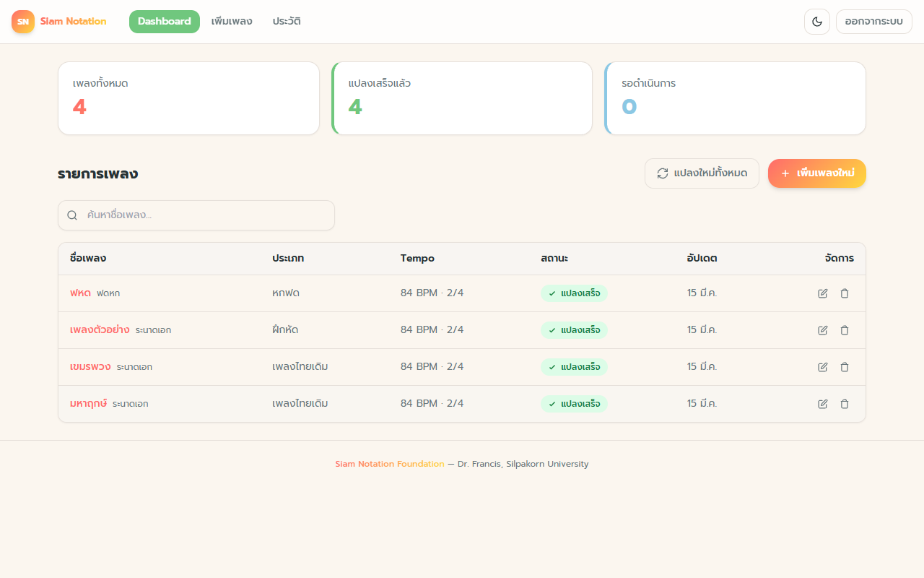Delete the เขมรพวง song
This screenshot has height=578, width=924.
click(x=845, y=367)
